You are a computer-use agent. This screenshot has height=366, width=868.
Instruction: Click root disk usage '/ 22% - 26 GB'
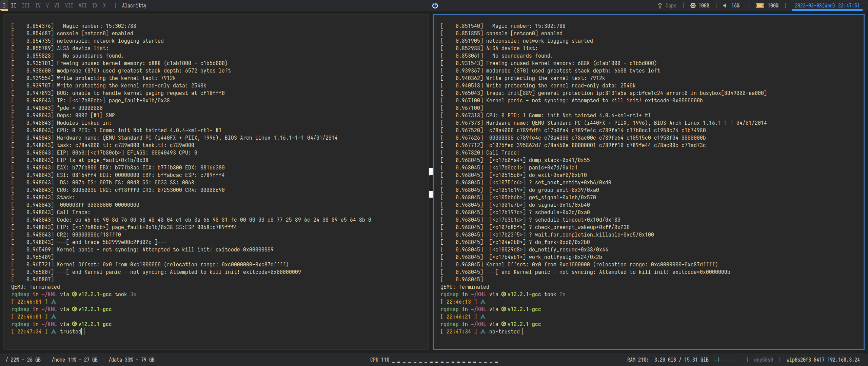click(23, 360)
